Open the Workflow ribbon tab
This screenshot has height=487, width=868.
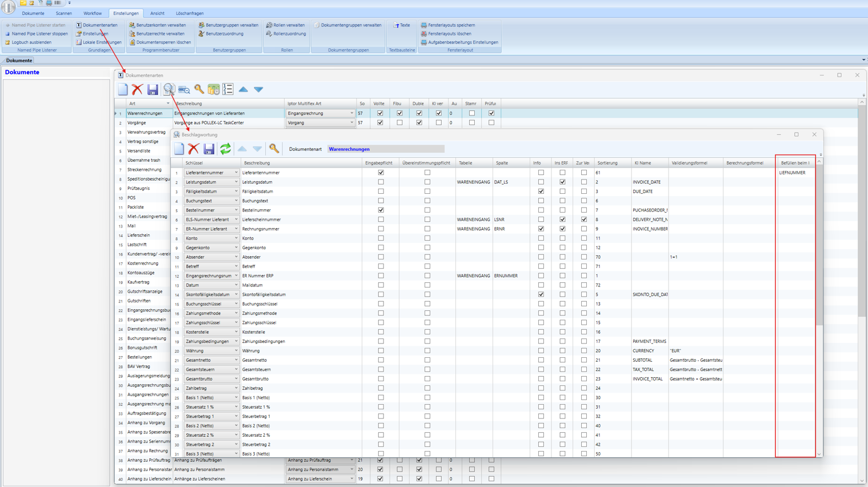pos(93,13)
